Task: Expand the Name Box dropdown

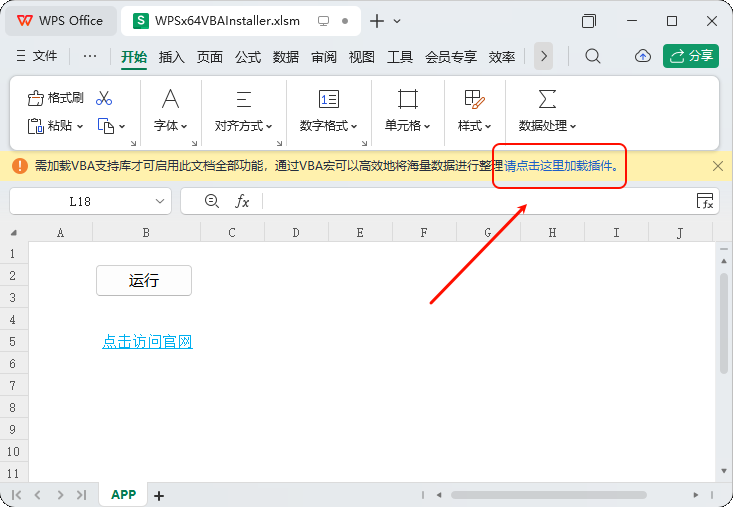Action: pyautogui.click(x=161, y=201)
